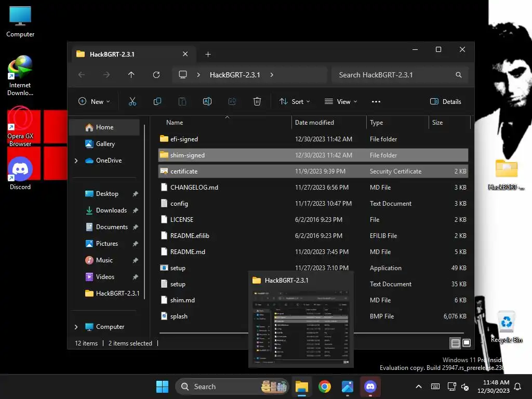Switch to large thumbnails view icon

click(467, 343)
